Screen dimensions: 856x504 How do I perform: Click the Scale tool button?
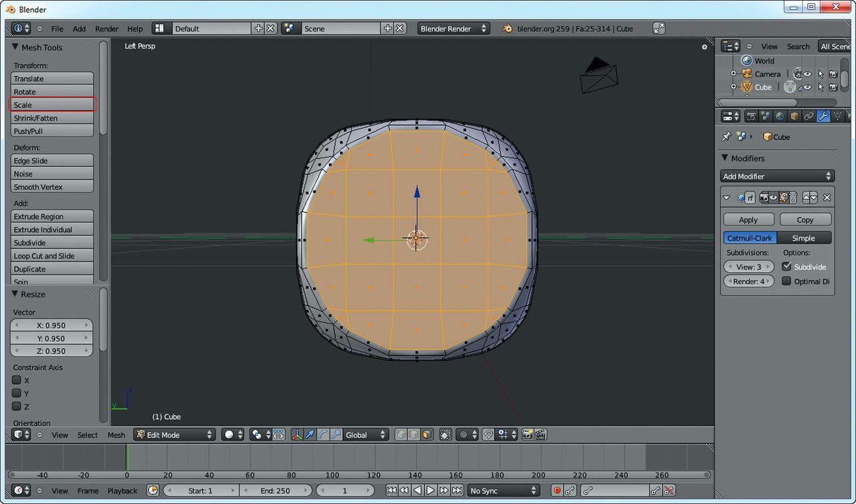52,104
